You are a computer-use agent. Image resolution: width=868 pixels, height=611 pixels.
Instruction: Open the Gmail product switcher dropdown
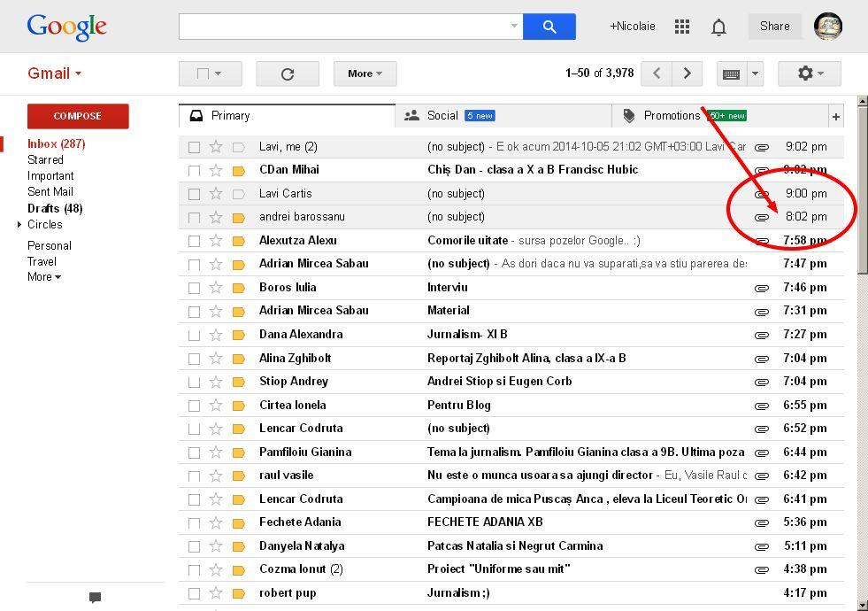54,73
